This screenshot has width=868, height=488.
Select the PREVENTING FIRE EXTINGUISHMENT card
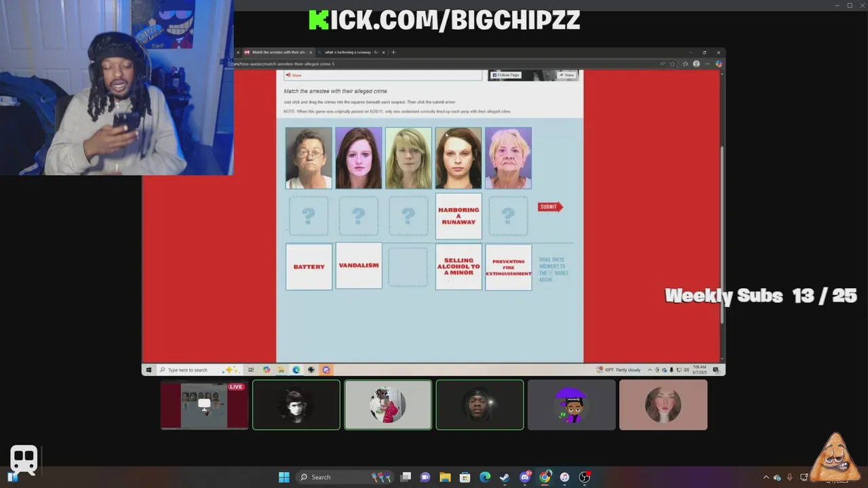pyautogui.click(x=509, y=267)
